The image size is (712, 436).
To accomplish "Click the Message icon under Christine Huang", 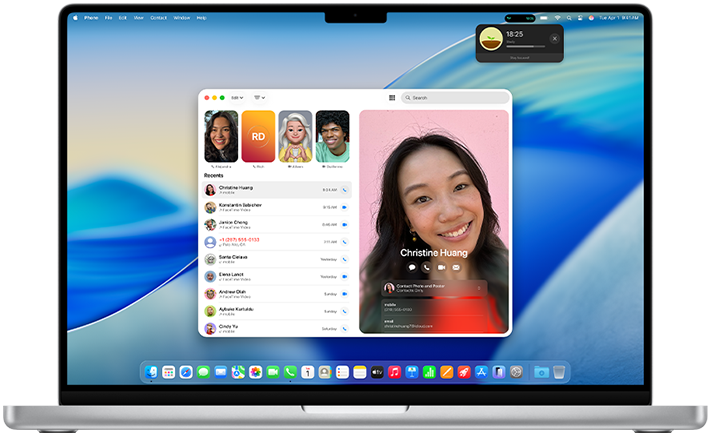I will [x=412, y=267].
